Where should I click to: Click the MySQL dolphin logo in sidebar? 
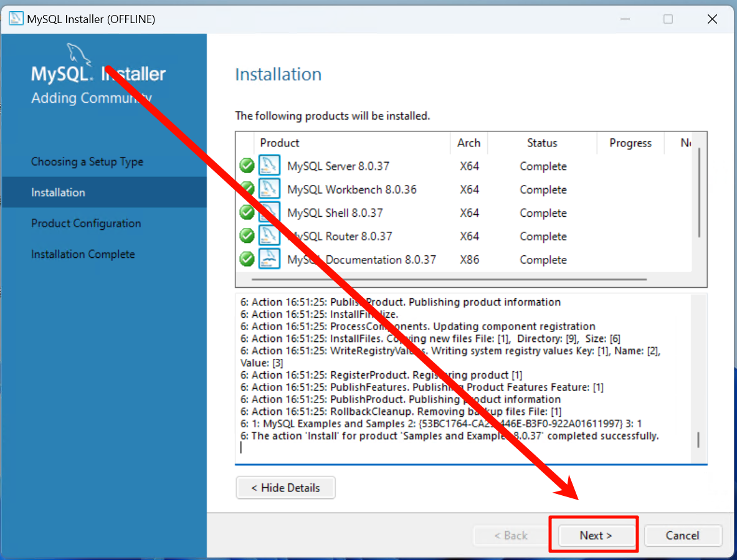[x=78, y=54]
